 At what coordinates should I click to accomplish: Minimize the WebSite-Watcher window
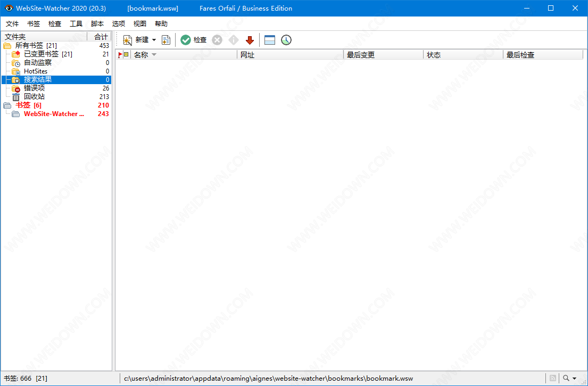click(x=526, y=8)
